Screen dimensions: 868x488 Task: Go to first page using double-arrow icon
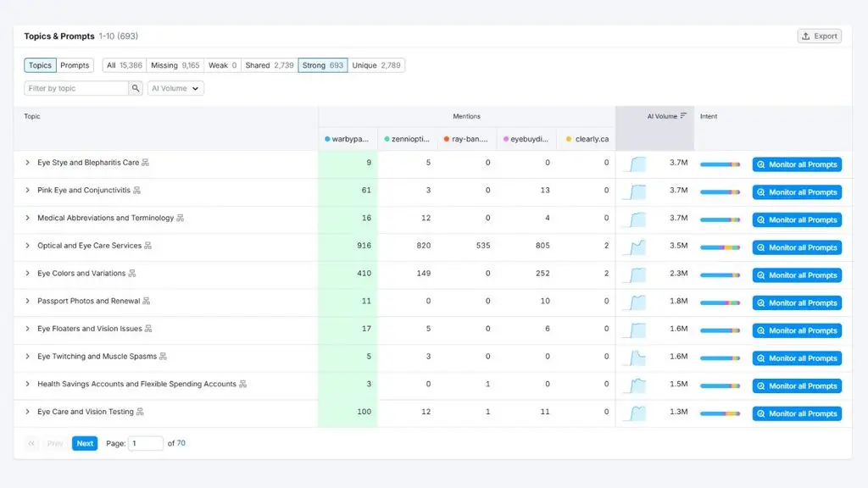click(x=31, y=443)
